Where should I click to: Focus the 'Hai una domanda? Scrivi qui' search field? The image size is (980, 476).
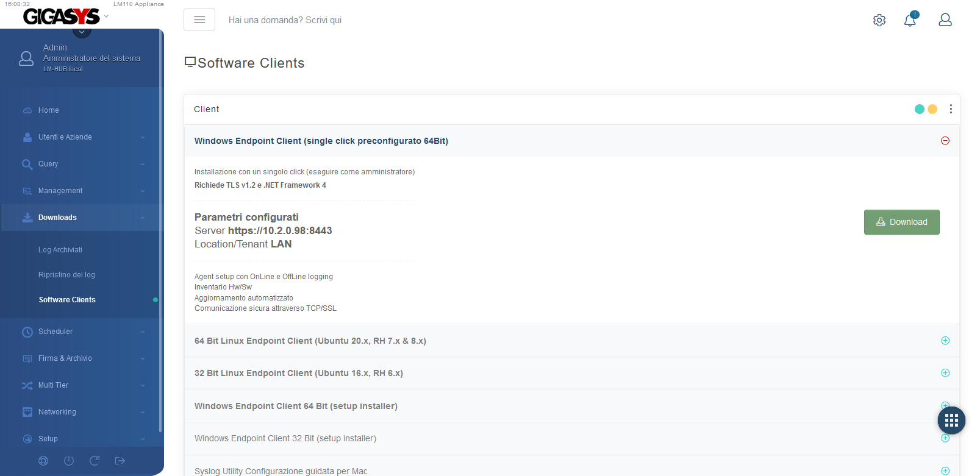tap(285, 20)
